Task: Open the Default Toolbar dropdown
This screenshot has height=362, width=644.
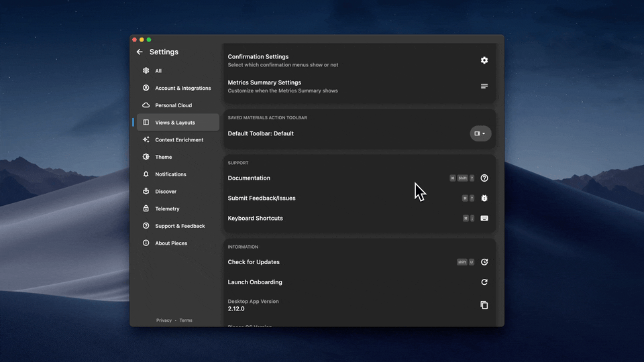Action: click(480, 133)
